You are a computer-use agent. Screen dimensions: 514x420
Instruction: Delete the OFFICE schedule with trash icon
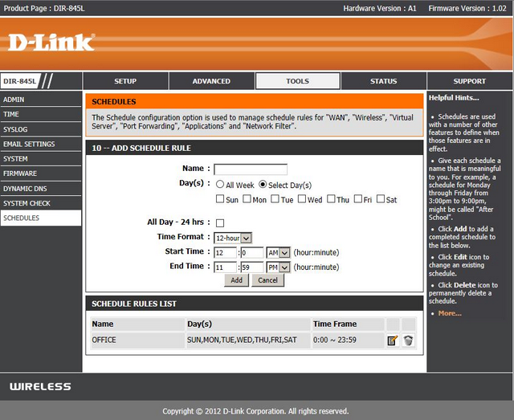(x=408, y=340)
